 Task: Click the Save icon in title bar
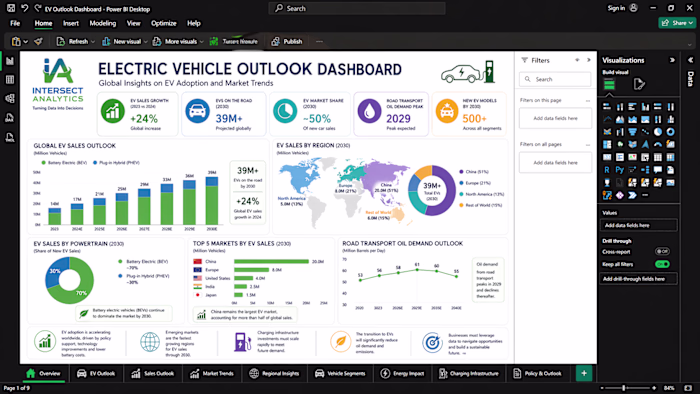pos(11,8)
